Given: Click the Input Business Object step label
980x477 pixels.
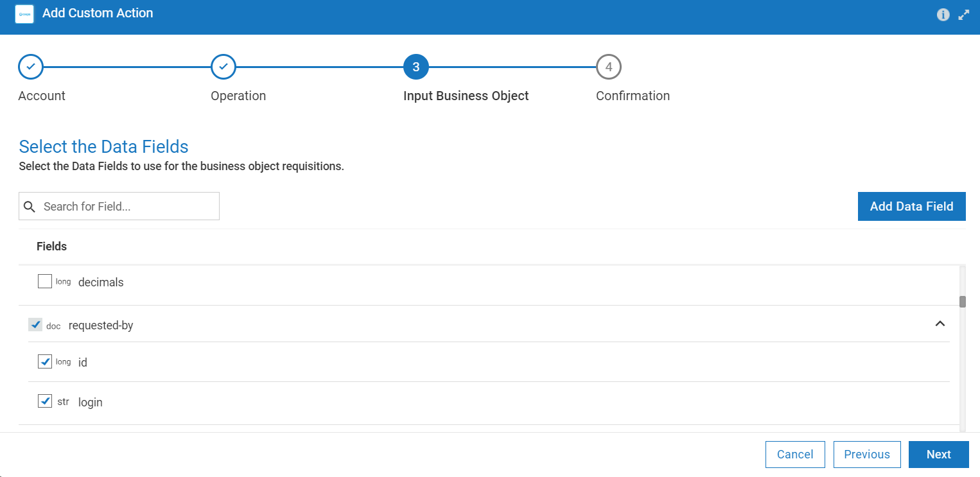Looking at the screenshot, I should click(x=466, y=96).
